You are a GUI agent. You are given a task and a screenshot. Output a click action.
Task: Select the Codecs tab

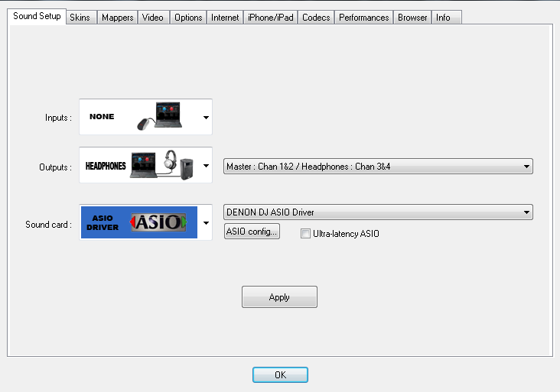point(316,18)
